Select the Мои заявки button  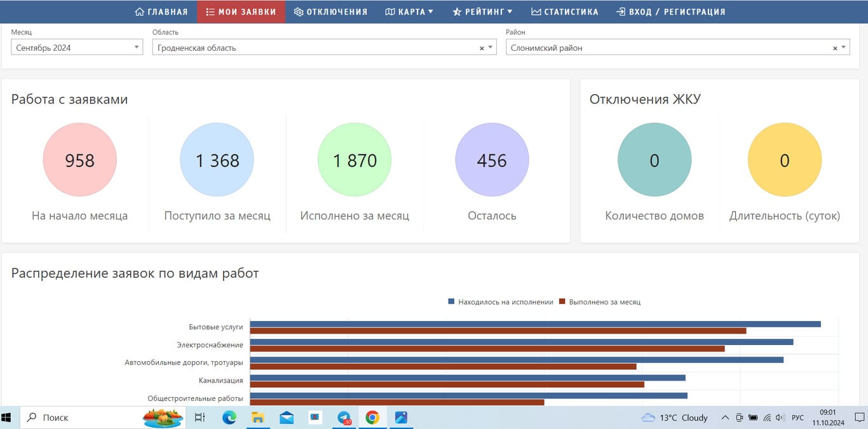[241, 11]
